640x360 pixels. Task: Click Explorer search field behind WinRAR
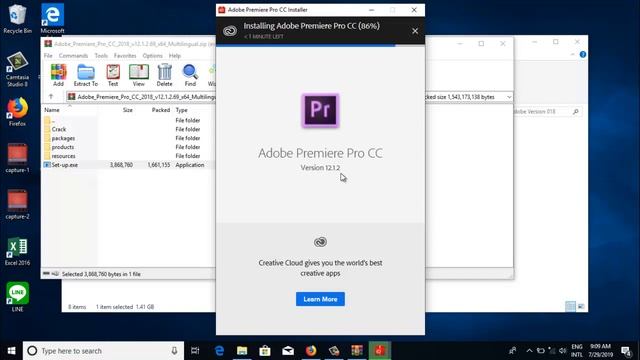pos(546,111)
